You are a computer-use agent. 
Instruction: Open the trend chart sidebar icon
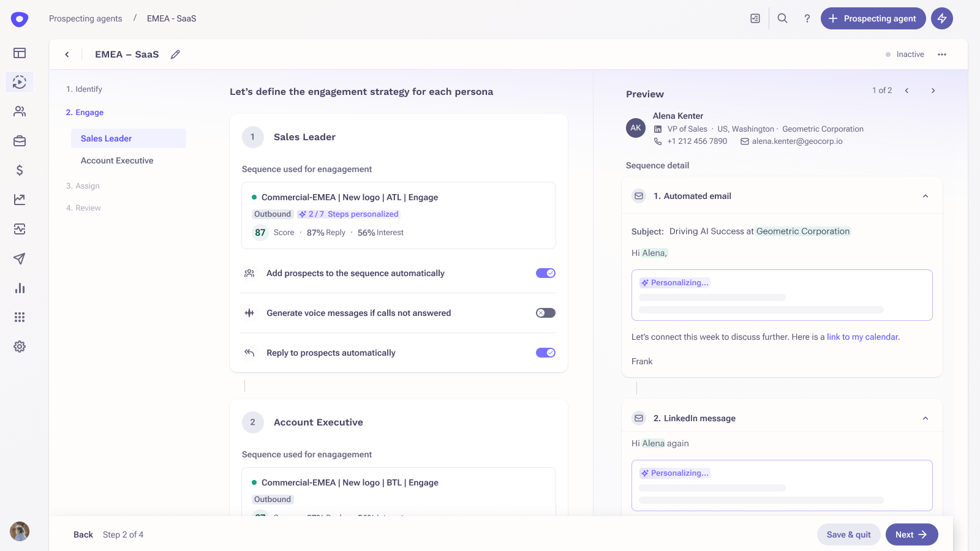coord(20,200)
